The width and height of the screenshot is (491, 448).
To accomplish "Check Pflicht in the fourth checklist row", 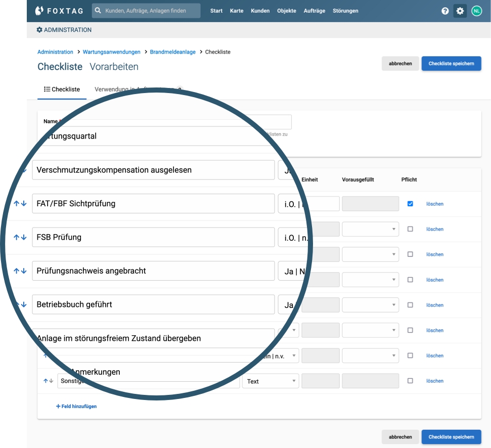I will point(410,280).
